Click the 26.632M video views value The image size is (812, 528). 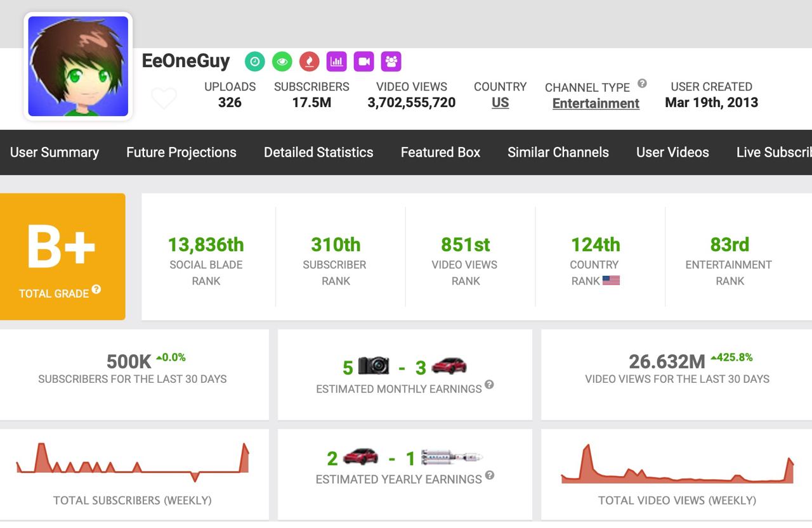[x=667, y=362]
